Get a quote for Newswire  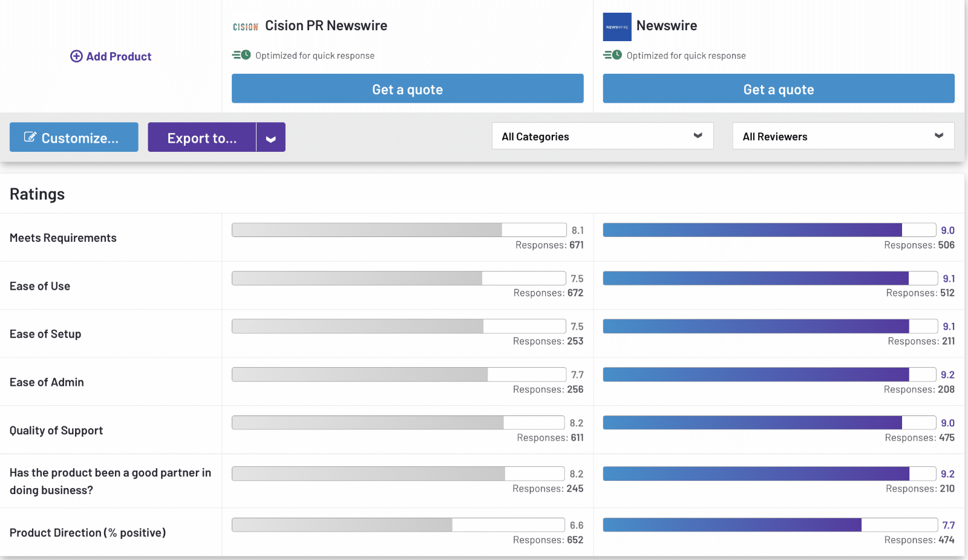(x=778, y=89)
